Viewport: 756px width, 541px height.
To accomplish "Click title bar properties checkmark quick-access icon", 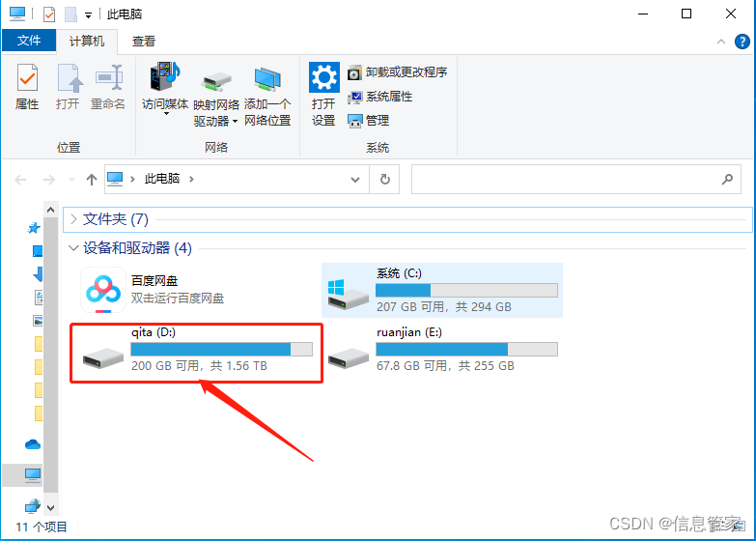I will coord(49,14).
